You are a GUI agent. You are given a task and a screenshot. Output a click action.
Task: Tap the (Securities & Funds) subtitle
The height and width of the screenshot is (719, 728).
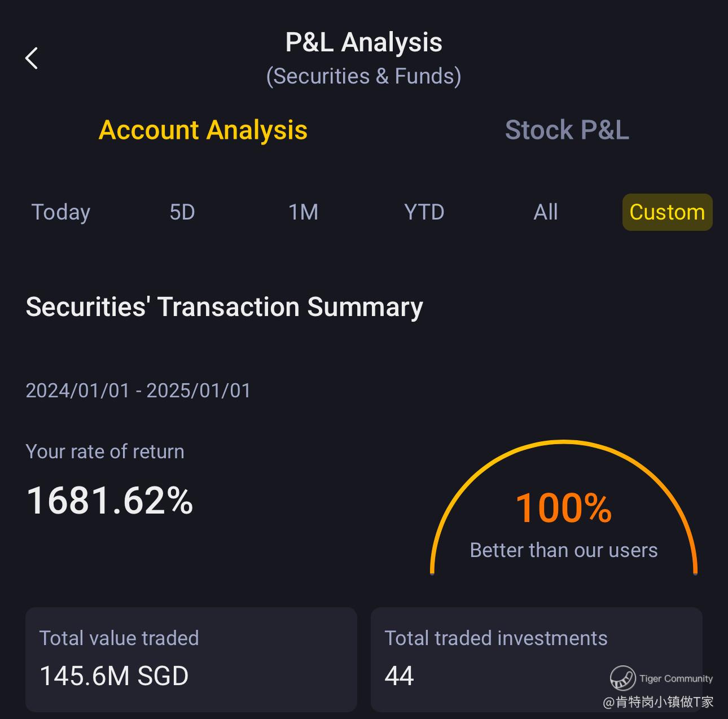click(364, 76)
